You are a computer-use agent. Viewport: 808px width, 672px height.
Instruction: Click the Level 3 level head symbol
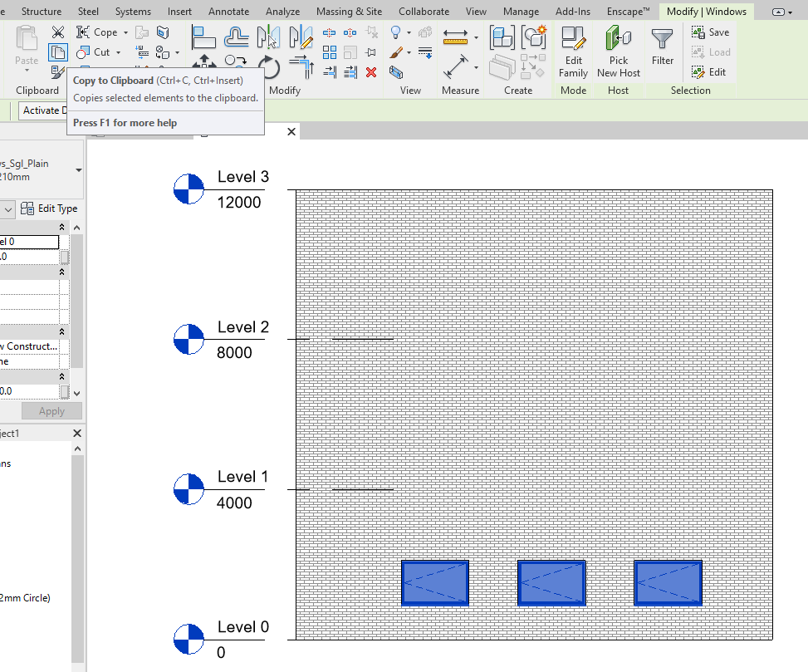pos(189,189)
